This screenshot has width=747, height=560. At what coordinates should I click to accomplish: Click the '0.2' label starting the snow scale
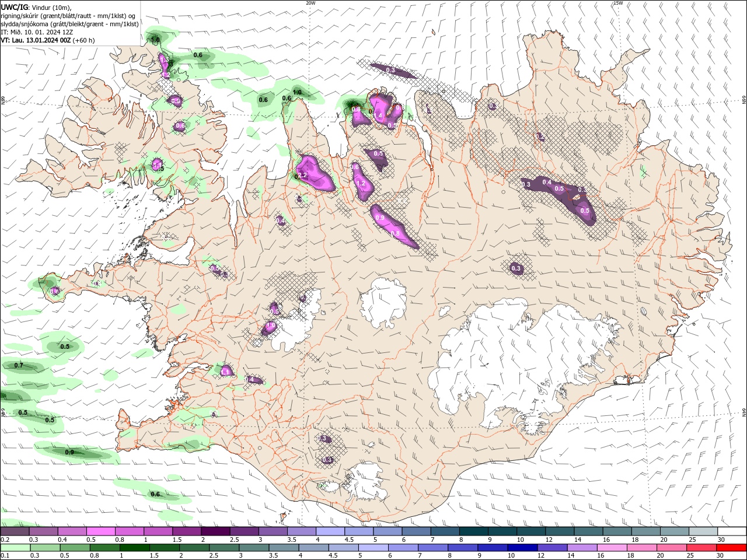(x=5, y=540)
